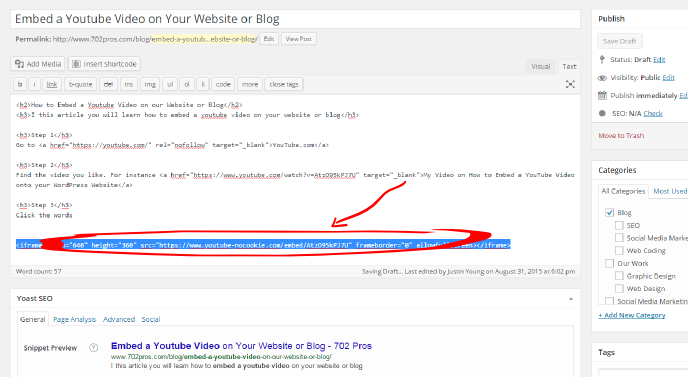The width and height of the screenshot is (688, 377).
Task: Check the Graphic Design category checkbox
Action: click(619, 276)
